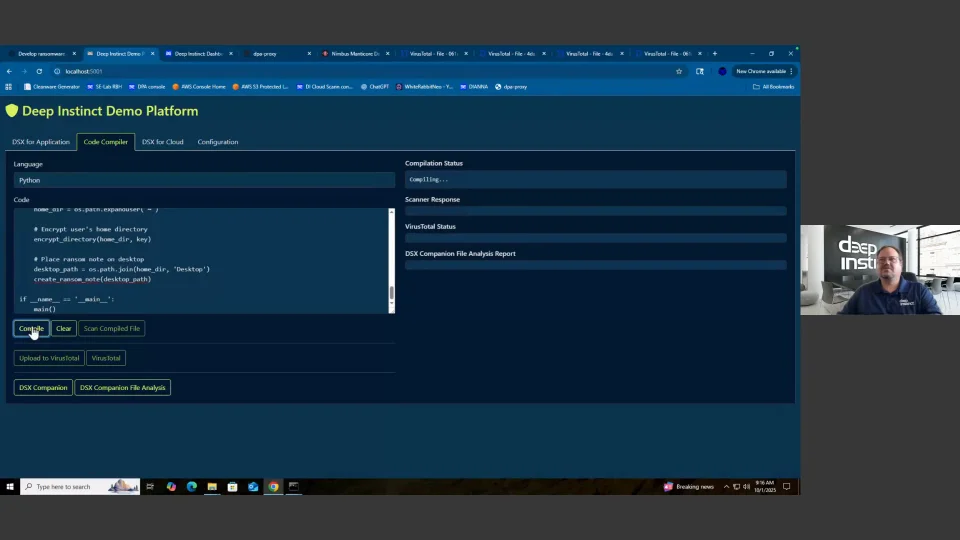Reload the localhost page
Screen dimensions: 960x540
pos(39,72)
